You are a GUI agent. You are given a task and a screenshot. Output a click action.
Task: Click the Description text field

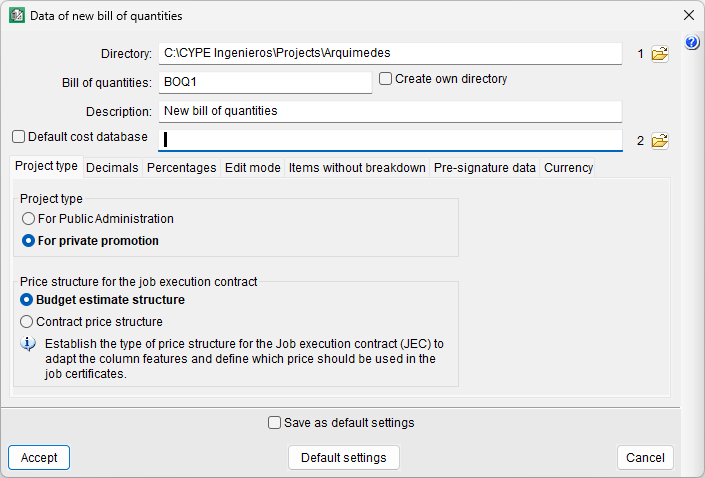tap(390, 111)
